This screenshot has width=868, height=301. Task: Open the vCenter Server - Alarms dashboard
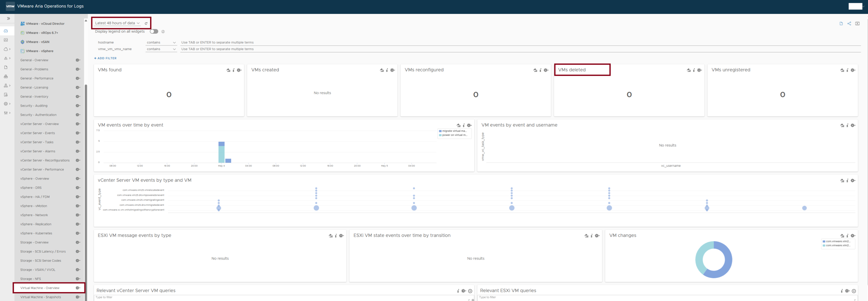click(x=37, y=151)
